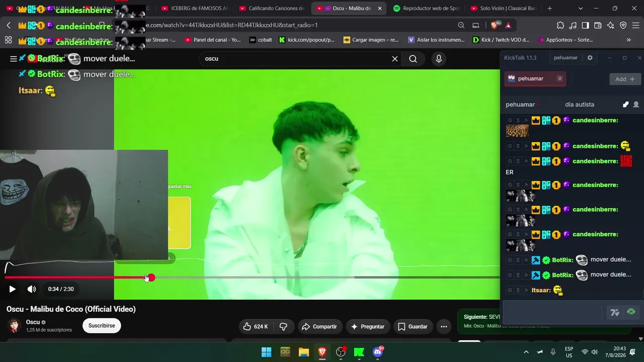Open Leo AI sparkle icon
The width and height of the screenshot is (644, 362).
[x=611, y=25]
